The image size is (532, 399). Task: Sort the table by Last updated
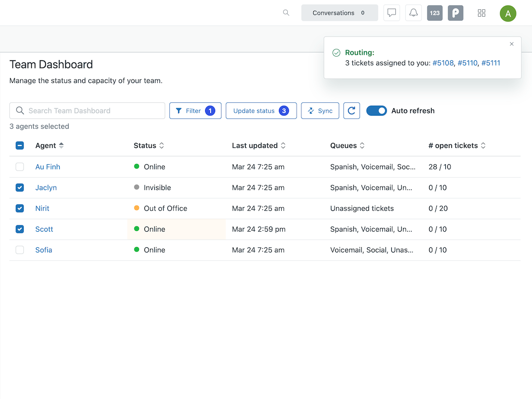284,145
